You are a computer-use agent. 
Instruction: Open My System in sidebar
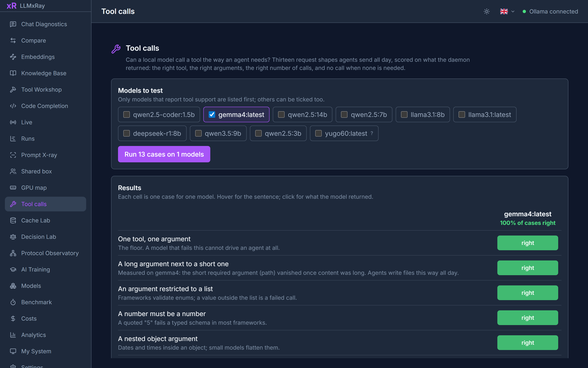tap(46, 351)
